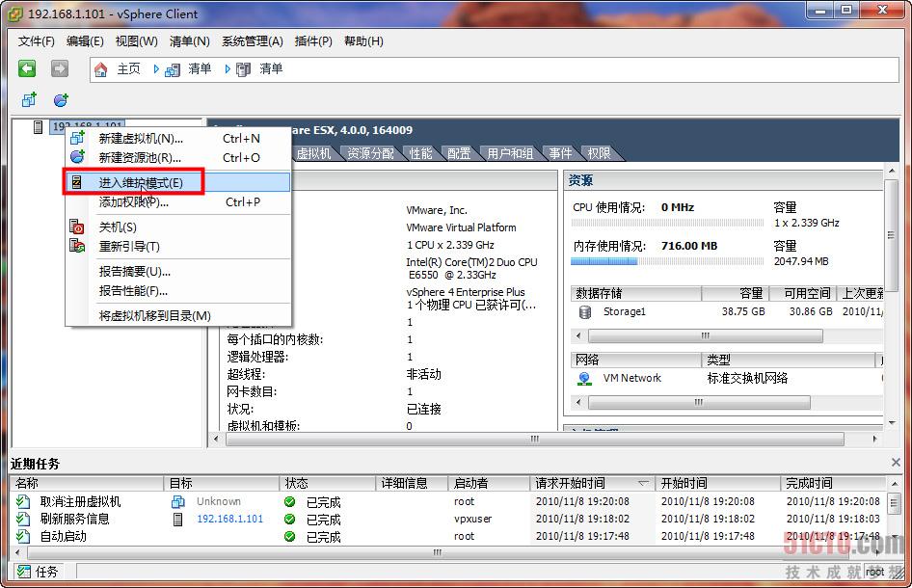This screenshot has height=588, width=912.
Task: Click task icon for 取消注册虚拟机 row
Action: (23, 501)
